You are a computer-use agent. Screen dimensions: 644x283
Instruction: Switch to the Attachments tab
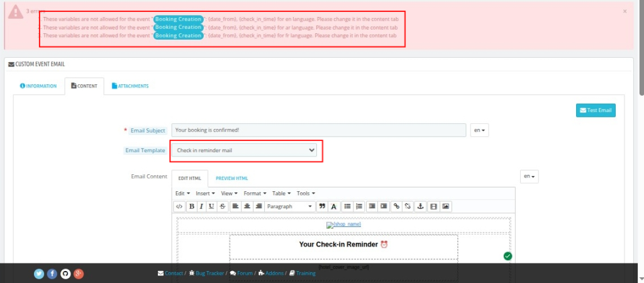point(130,86)
